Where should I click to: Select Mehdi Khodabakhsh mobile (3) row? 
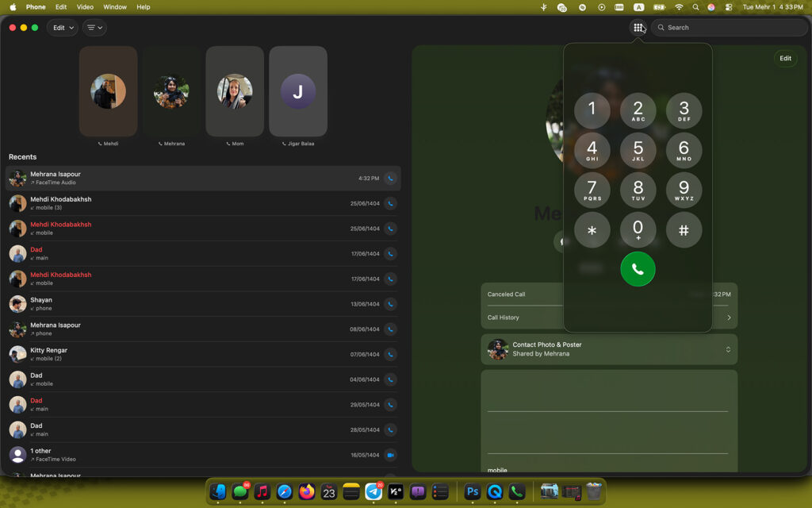(203, 203)
